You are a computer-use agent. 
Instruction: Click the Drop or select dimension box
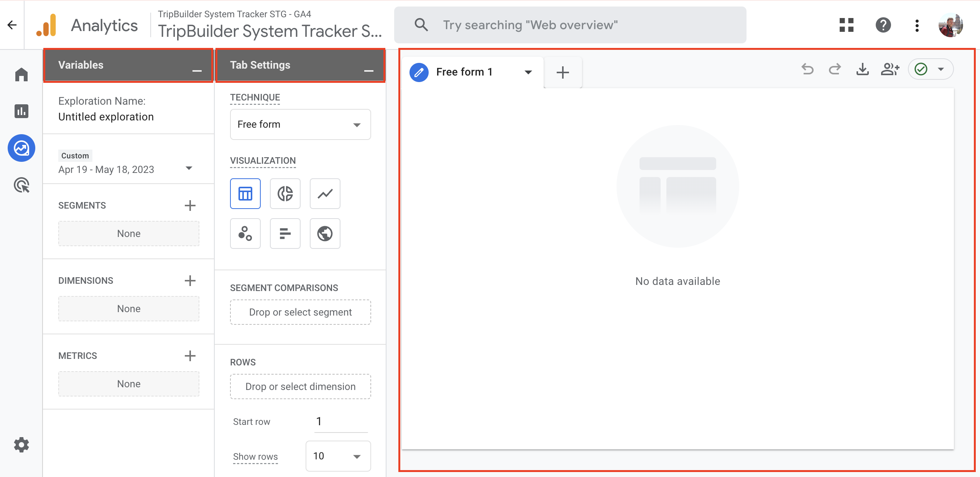coord(301,387)
